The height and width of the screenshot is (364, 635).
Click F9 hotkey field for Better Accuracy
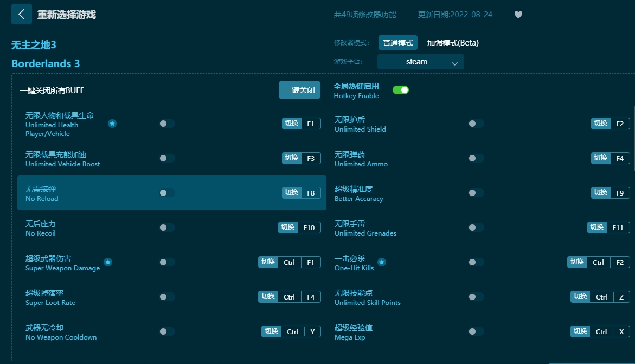pos(620,193)
